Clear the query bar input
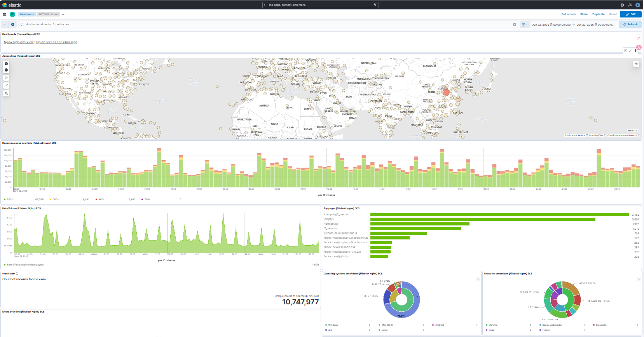Screen dimensions: 644x337 tap(515, 24)
